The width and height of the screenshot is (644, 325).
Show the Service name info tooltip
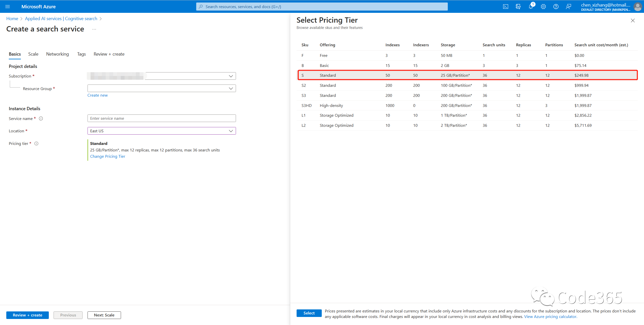point(41,118)
